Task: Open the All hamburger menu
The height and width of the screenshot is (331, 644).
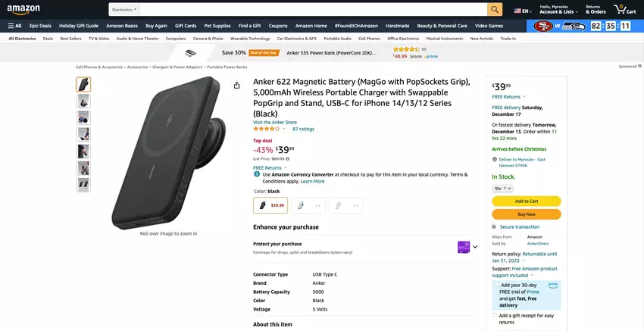Action: coord(15,26)
